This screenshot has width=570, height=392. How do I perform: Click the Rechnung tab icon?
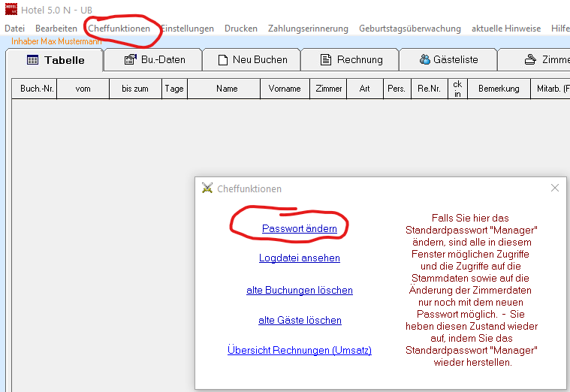(326, 60)
